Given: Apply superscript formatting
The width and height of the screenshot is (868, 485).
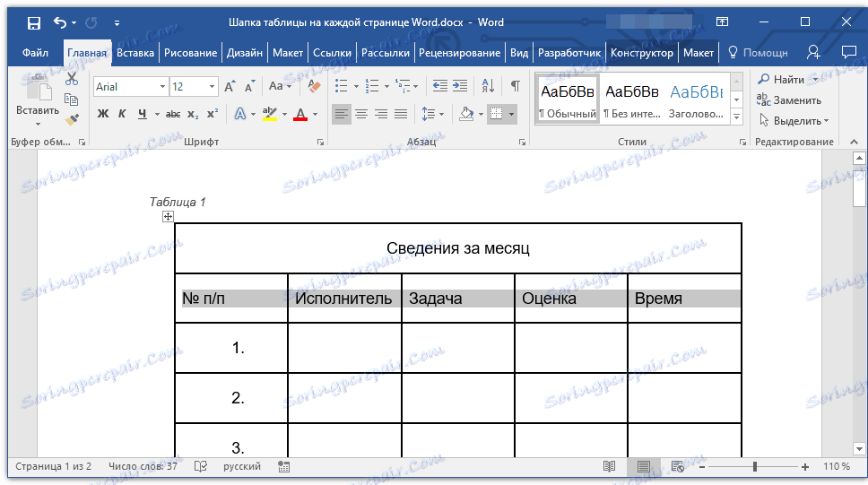Looking at the screenshot, I should [213, 114].
